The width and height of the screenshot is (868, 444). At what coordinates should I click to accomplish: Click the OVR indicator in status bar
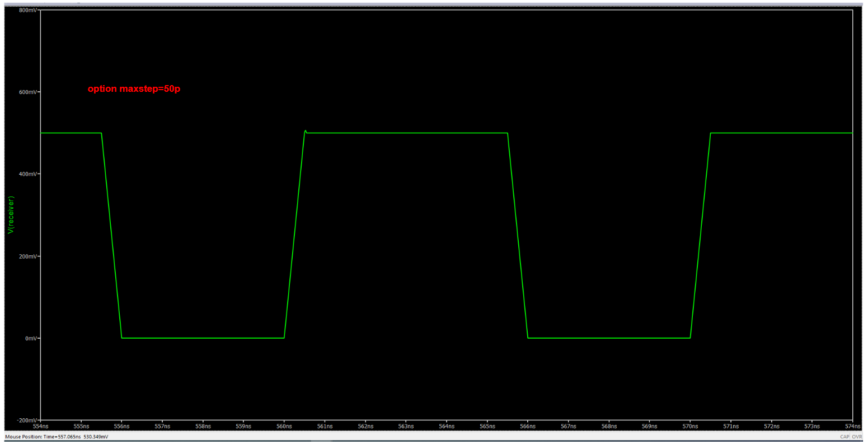[857, 437]
